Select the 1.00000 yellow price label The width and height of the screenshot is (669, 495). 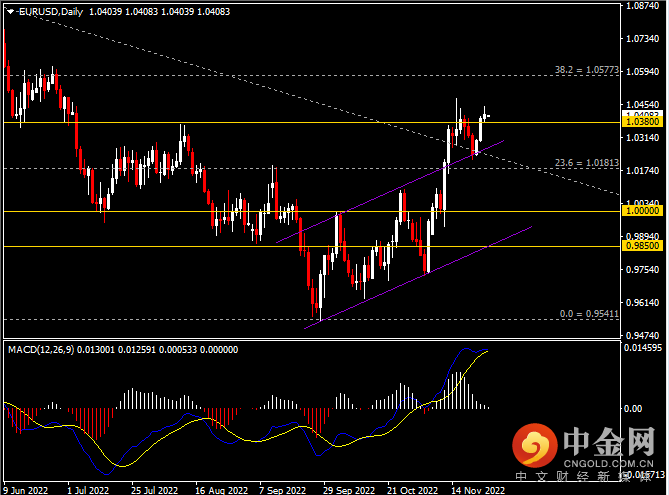point(642,212)
